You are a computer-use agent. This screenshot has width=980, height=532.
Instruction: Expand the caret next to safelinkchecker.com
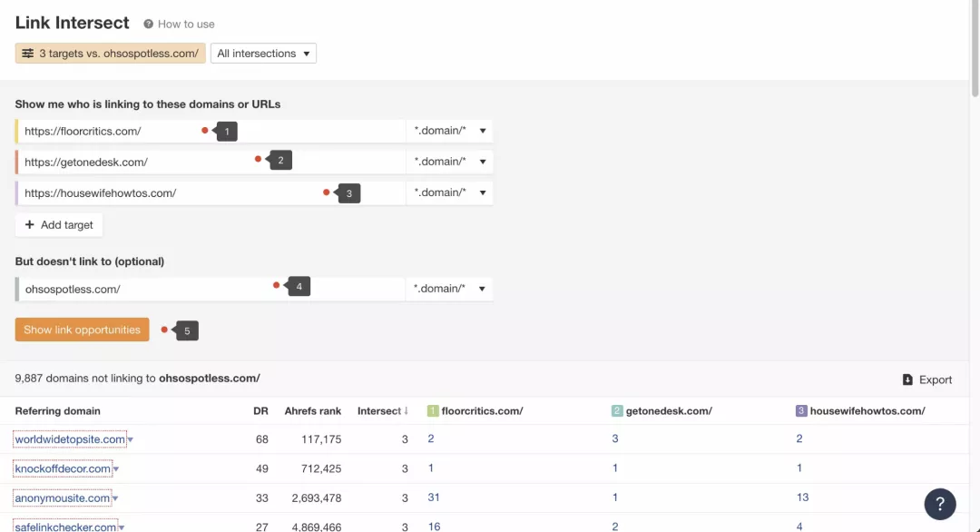click(122, 527)
